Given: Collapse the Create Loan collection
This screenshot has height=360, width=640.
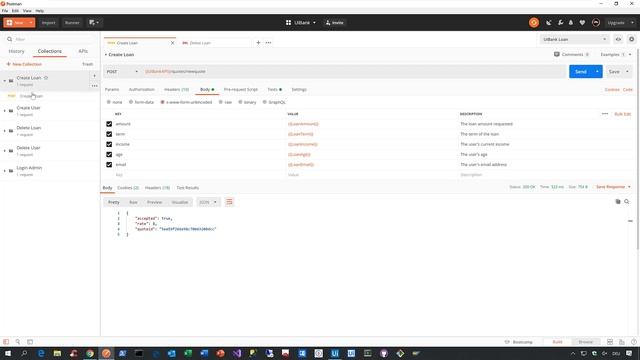Looking at the screenshot, I should (x=4, y=81).
